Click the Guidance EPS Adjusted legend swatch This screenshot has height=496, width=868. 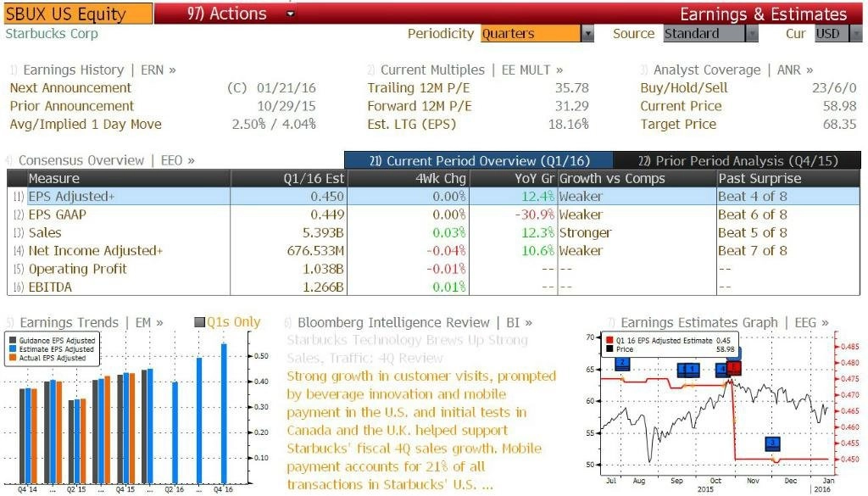[x=12, y=341]
